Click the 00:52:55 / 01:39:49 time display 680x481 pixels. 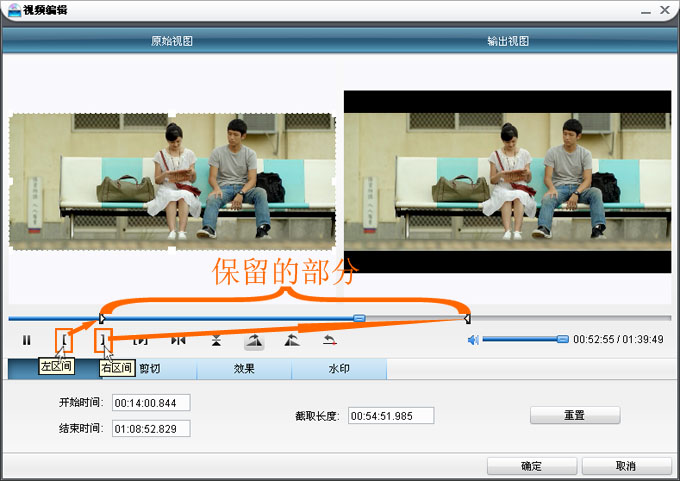(618, 339)
